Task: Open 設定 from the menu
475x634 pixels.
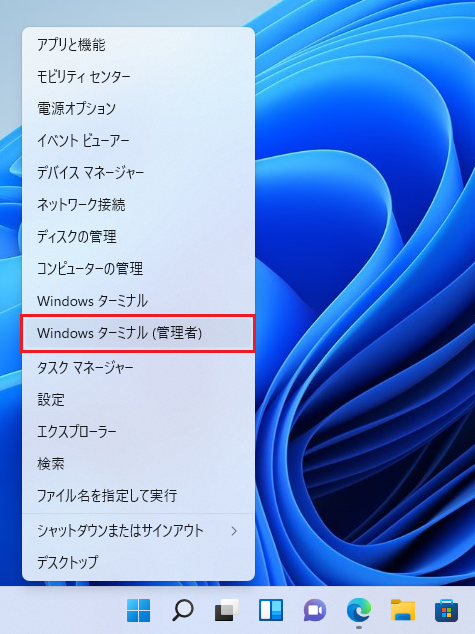Action: (x=138, y=399)
